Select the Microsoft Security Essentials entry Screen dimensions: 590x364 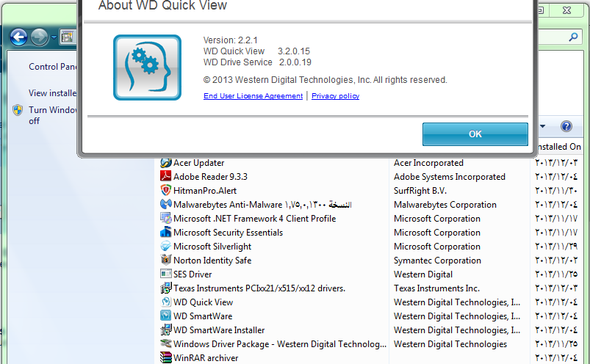tap(228, 233)
